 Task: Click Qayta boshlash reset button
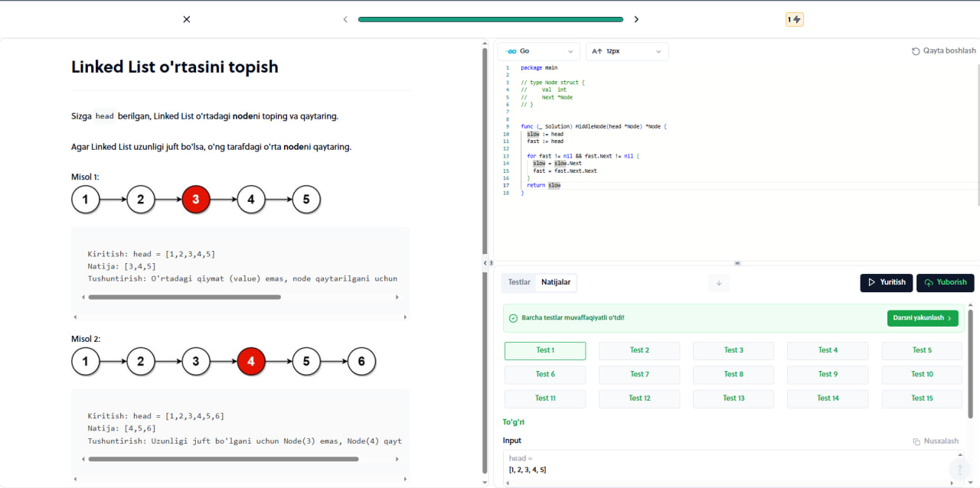[943, 50]
